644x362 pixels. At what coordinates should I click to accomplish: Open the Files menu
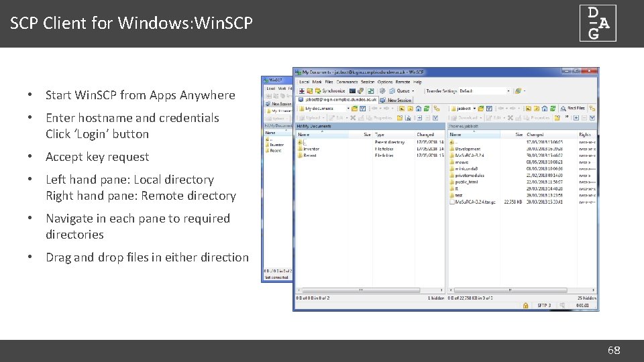329,82
